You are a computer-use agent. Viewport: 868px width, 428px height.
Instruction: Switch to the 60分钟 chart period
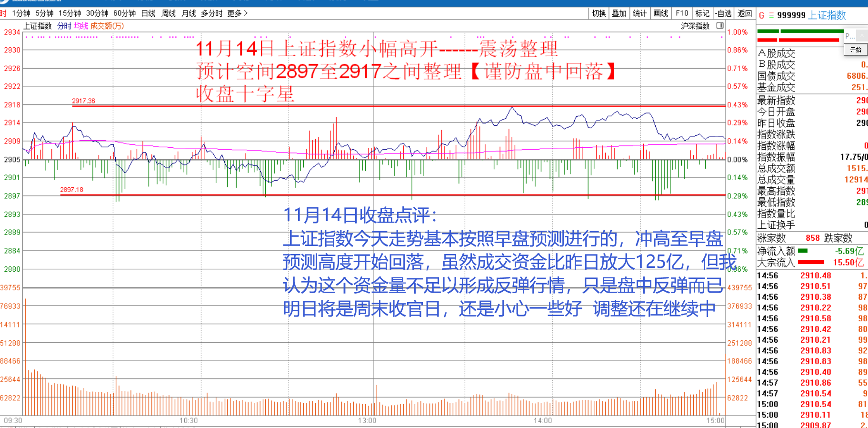(x=125, y=13)
